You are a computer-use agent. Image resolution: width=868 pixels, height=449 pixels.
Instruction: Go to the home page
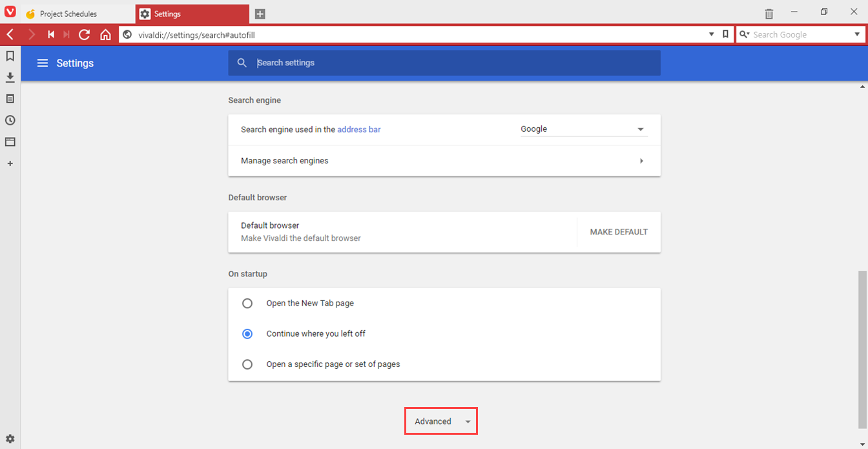pyautogui.click(x=105, y=35)
